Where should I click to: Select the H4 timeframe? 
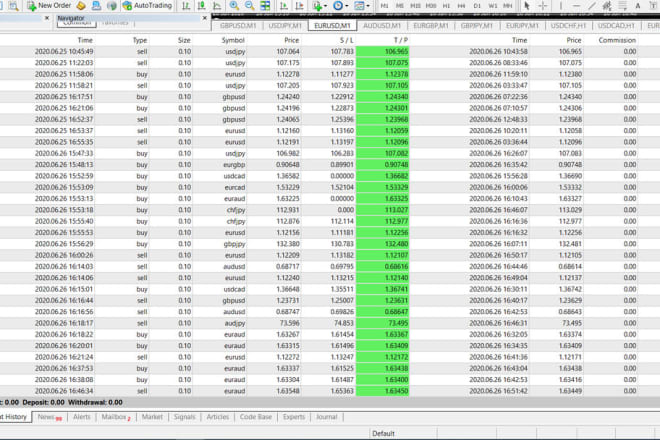point(462,6)
